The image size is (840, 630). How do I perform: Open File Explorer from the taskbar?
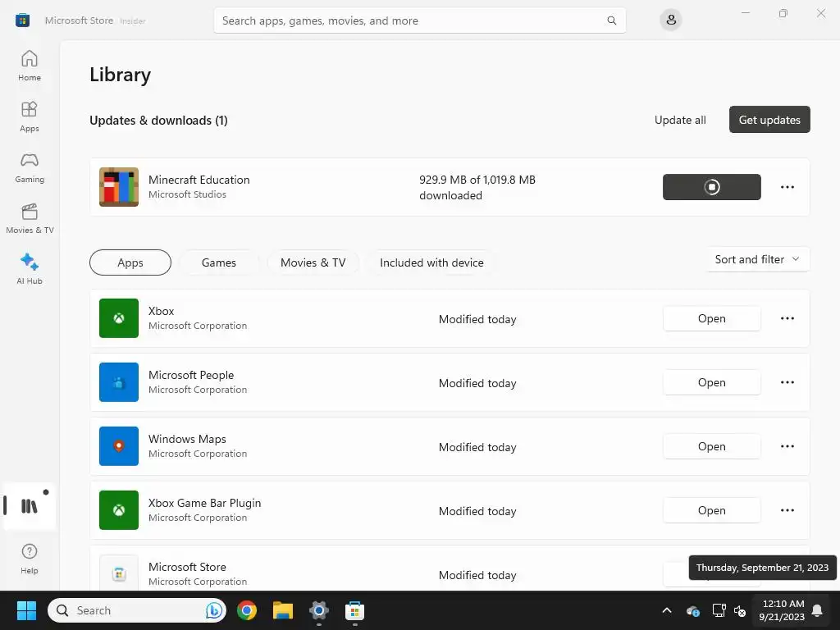point(283,610)
